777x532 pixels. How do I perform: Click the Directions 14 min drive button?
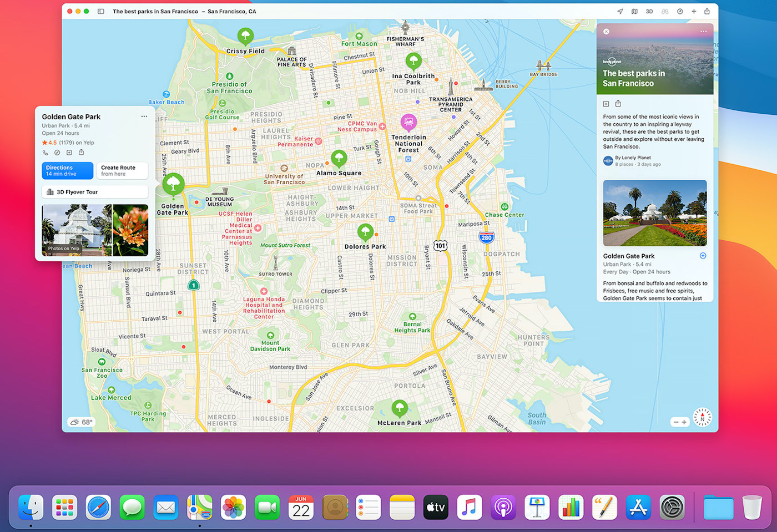click(67, 170)
